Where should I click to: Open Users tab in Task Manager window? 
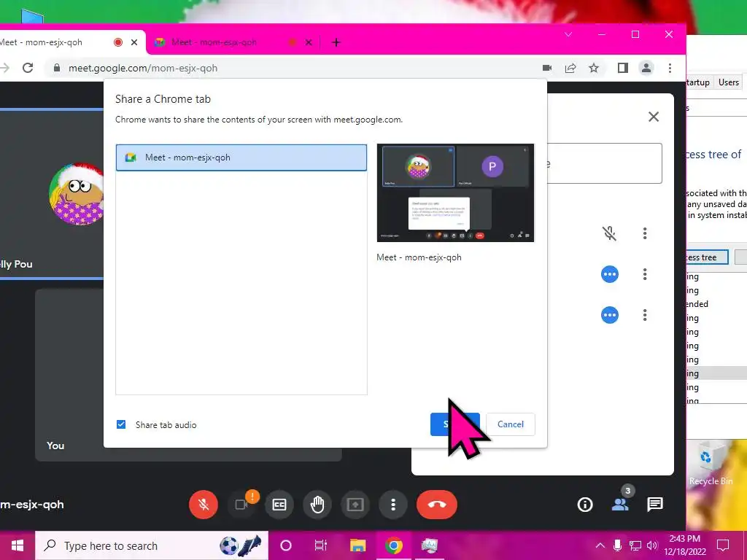[x=729, y=82]
